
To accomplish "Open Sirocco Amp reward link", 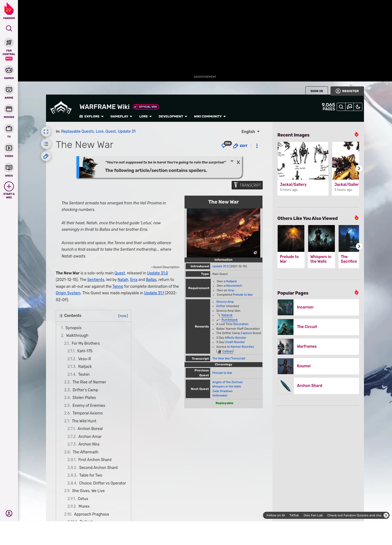I will (225, 302).
